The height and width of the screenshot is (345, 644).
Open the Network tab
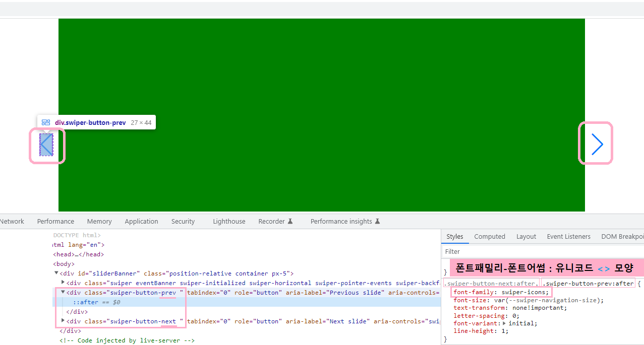point(12,221)
